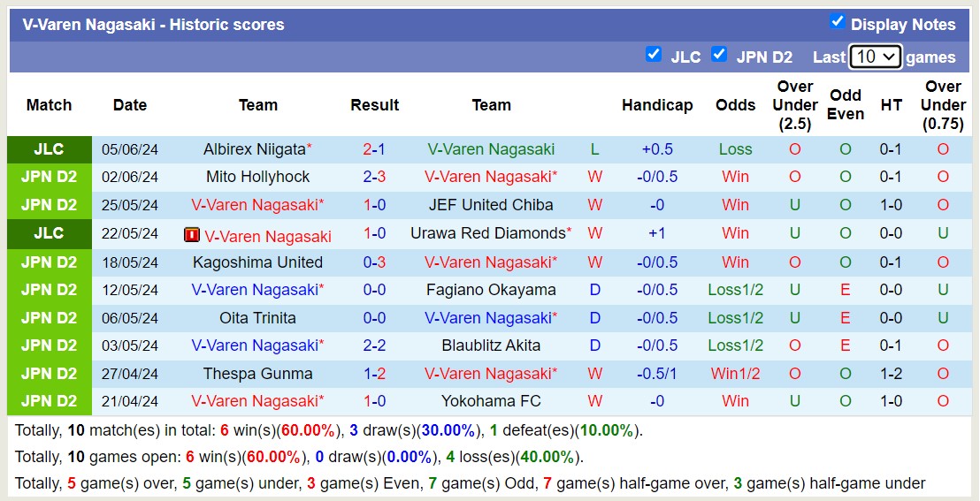The width and height of the screenshot is (980, 501).
Task: Toggle the Display Notes checkbox
Action: [837, 21]
